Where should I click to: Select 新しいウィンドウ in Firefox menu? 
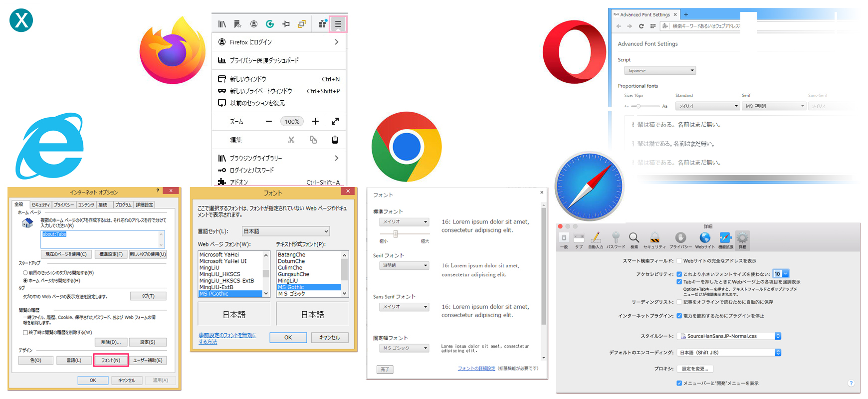(x=279, y=79)
